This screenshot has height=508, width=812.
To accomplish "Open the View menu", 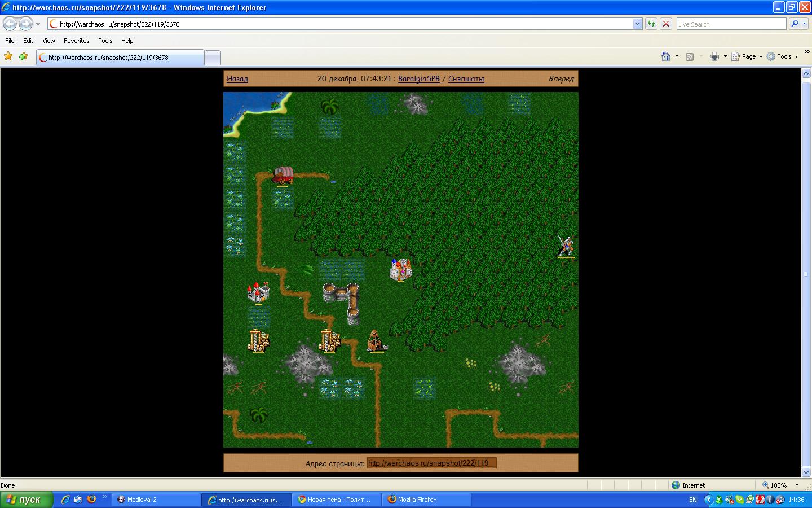I will [48, 41].
